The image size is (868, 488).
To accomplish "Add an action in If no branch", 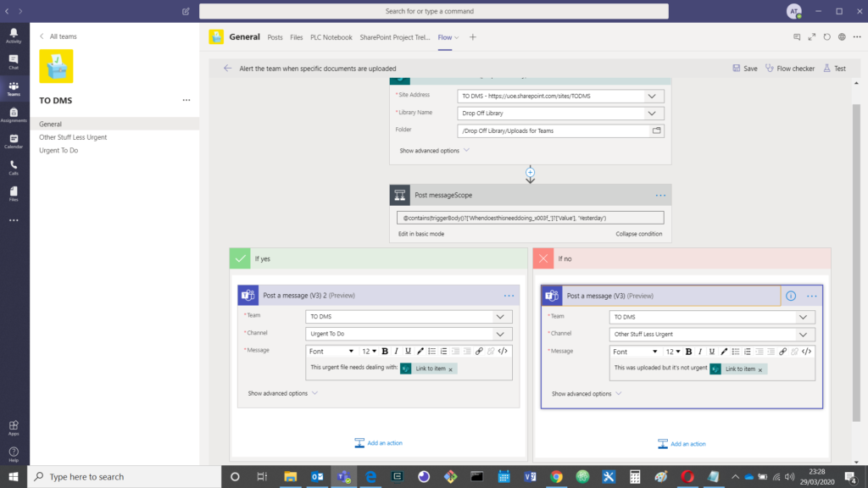I will coord(682,444).
